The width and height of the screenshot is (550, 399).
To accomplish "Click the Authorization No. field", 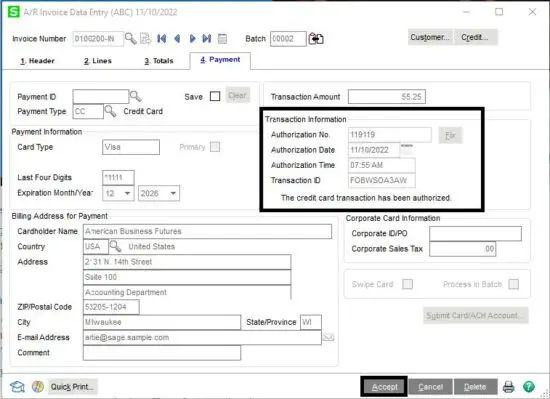I will (390, 135).
